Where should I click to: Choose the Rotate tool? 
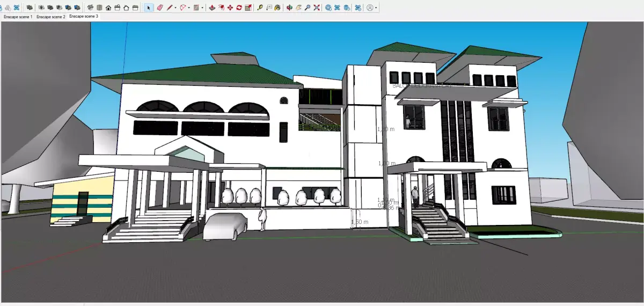tap(239, 8)
